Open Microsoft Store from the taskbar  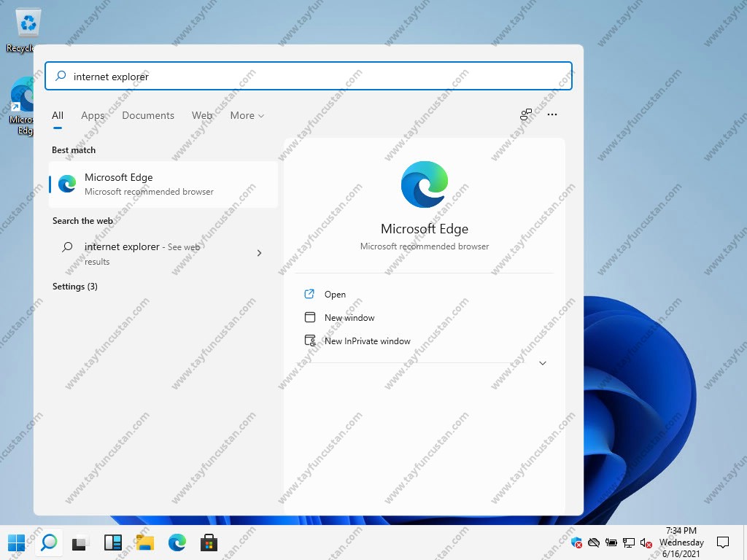tap(209, 542)
